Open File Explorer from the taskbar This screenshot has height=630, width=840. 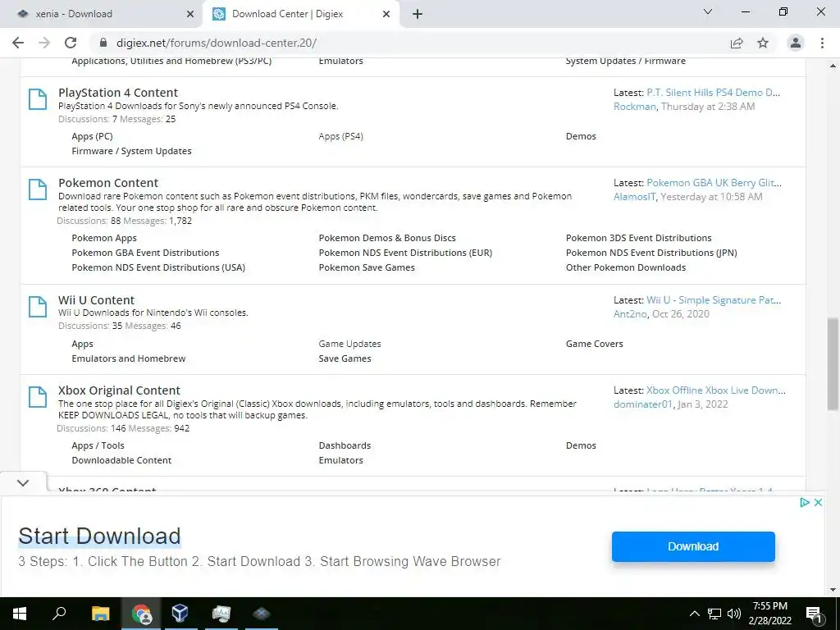(100, 614)
